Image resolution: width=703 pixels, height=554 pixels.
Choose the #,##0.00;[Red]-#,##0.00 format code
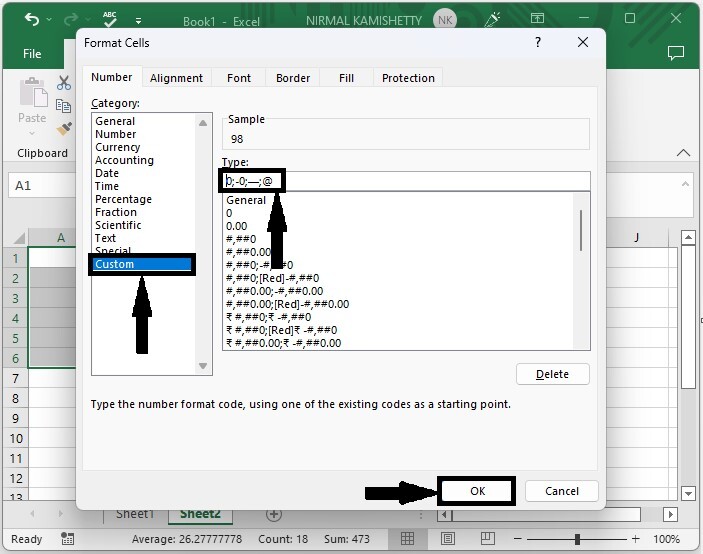[287, 304]
